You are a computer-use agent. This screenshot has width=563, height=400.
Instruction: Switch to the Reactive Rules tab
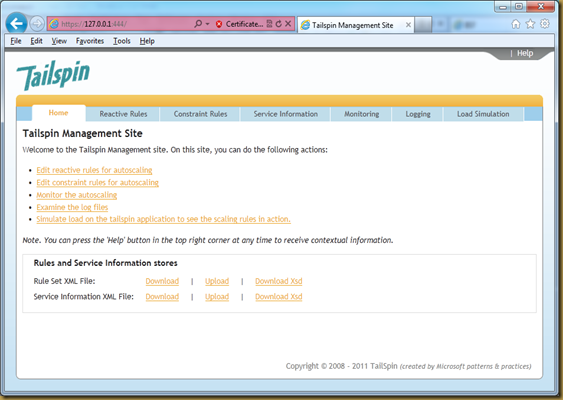pyautogui.click(x=123, y=114)
